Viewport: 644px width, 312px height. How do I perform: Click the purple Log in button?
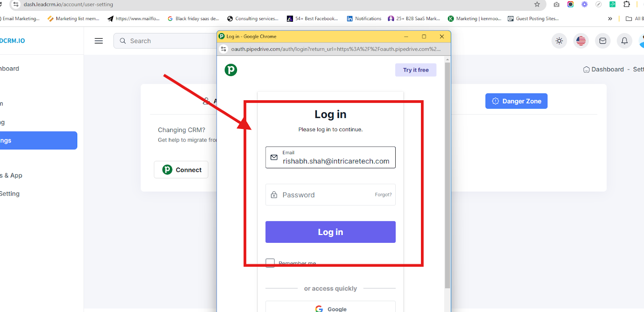pos(330,232)
